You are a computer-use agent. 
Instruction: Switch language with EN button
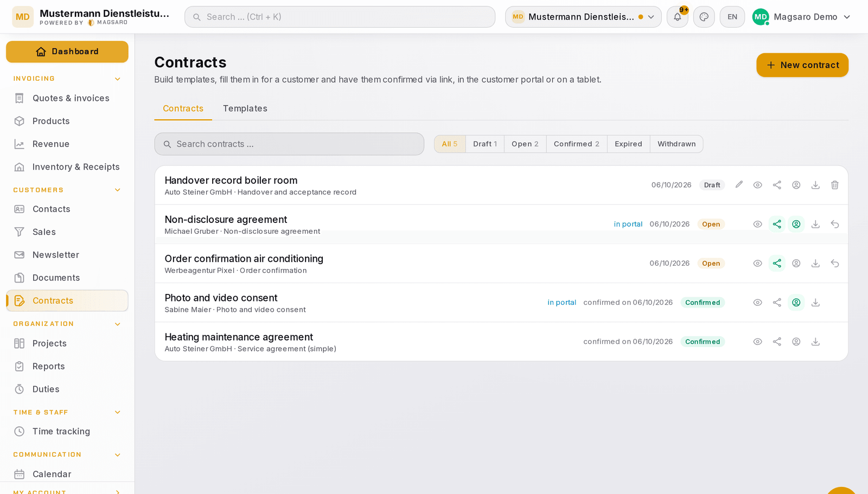(x=732, y=17)
